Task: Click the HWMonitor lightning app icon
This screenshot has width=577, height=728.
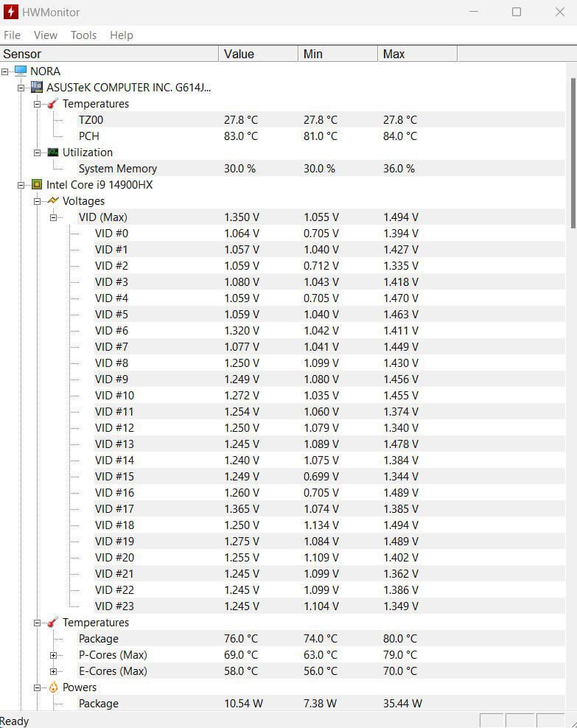Action: coord(11,12)
